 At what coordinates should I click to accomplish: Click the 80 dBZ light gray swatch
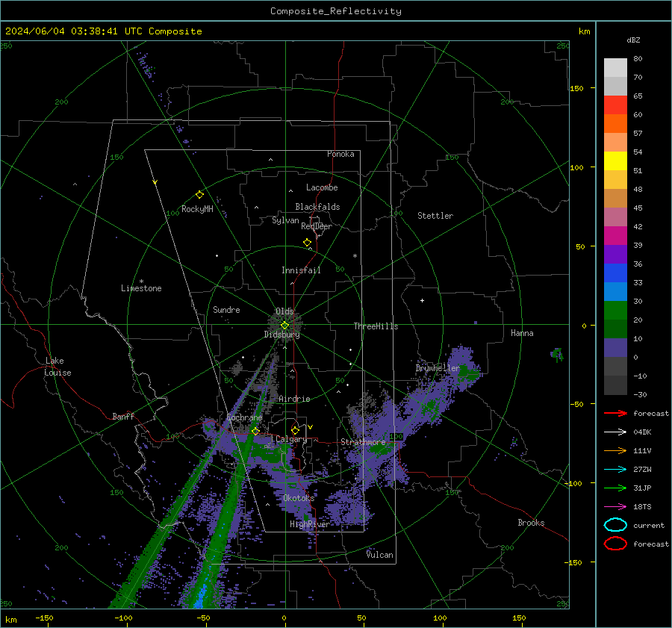pos(615,68)
